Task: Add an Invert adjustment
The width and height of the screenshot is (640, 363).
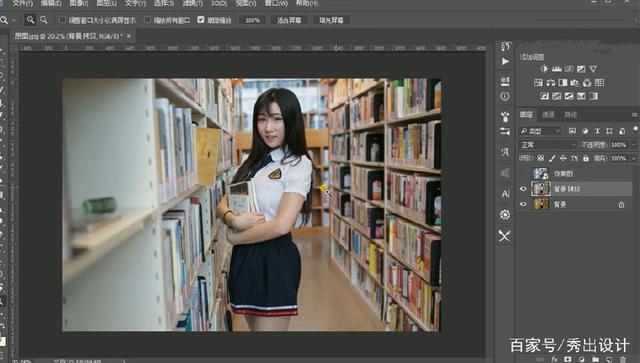Action: (x=544, y=96)
